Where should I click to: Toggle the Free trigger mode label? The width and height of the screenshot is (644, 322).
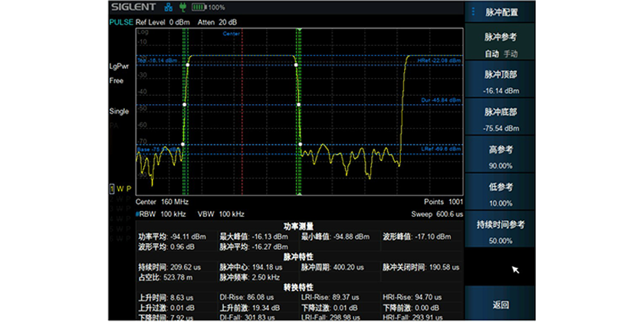pyautogui.click(x=116, y=80)
